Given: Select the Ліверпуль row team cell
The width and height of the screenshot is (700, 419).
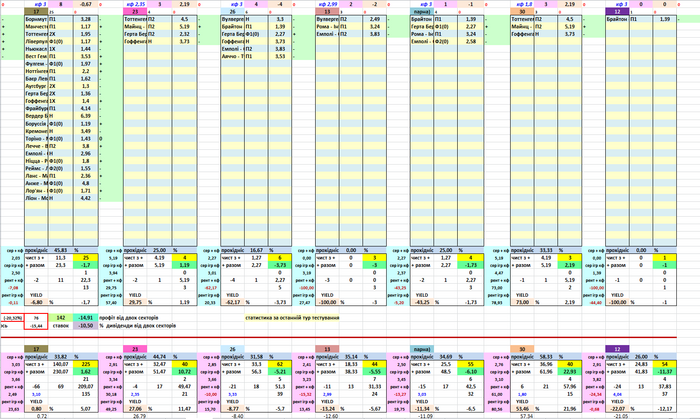Looking at the screenshot, I should click(36, 41).
